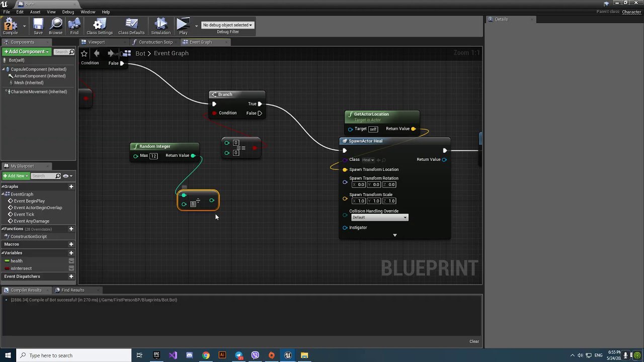Switch to the Construction Script tab
Viewport: 644px width, 362px height.
[x=155, y=42]
